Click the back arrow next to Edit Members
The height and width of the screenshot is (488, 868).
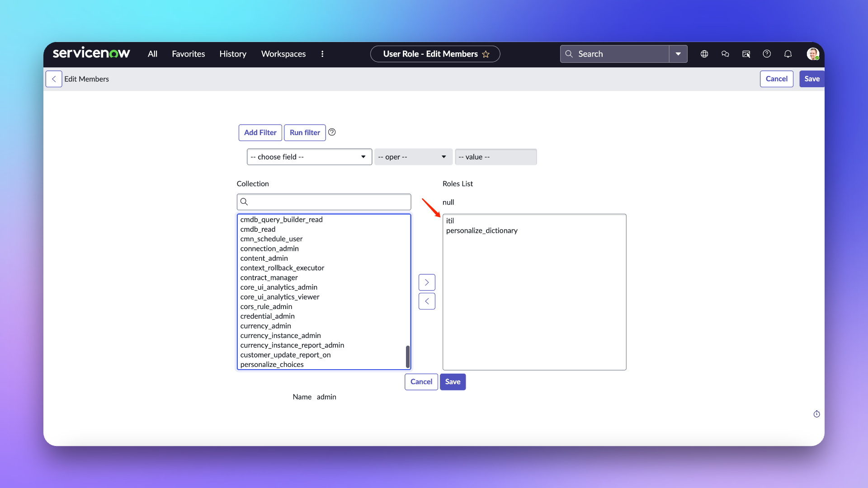click(x=54, y=79)
